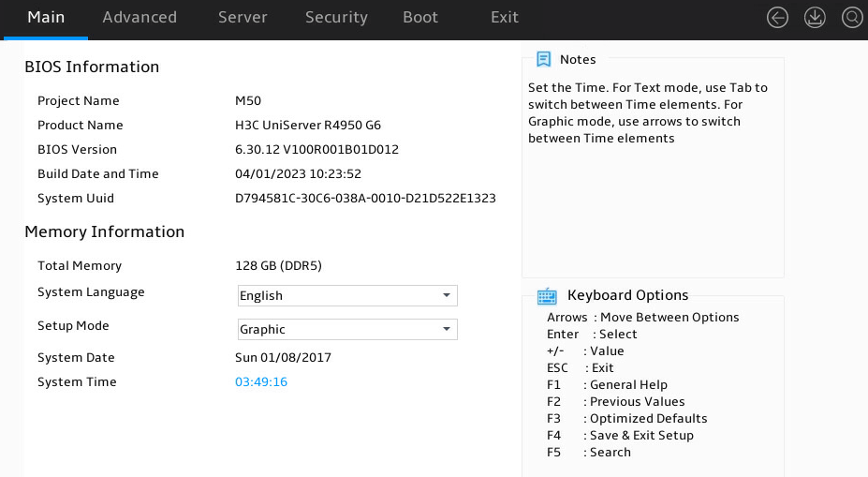Click the Setup Mode label

point(73,326)
